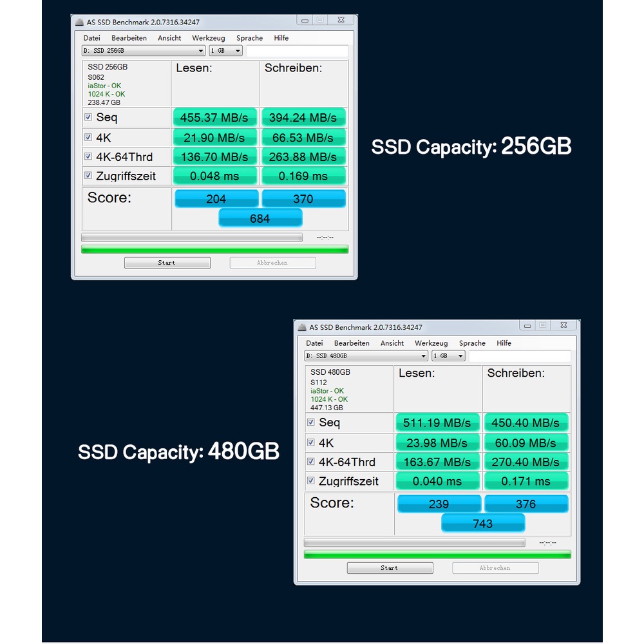Toggle the 4K-64Thrd checkbox in the 256GB window
Viewport: 644px width, 644px height.
[88, 156]
